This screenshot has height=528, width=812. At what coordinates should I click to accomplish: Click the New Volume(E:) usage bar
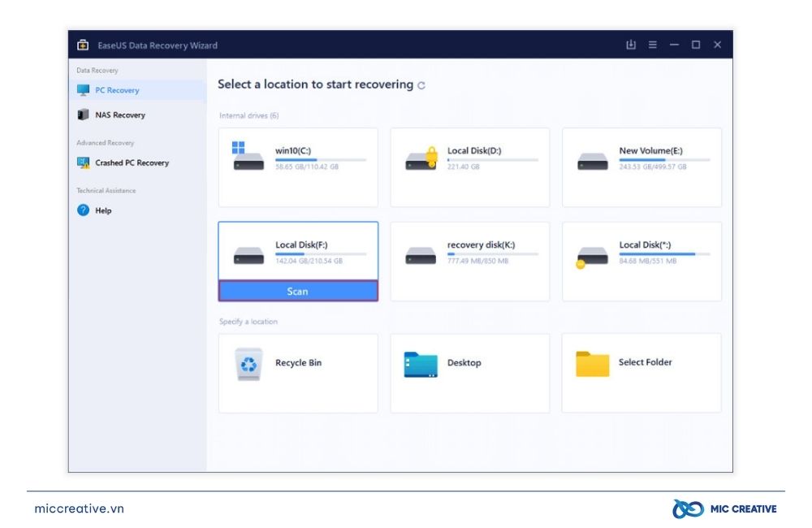click(x=664, y=160)
